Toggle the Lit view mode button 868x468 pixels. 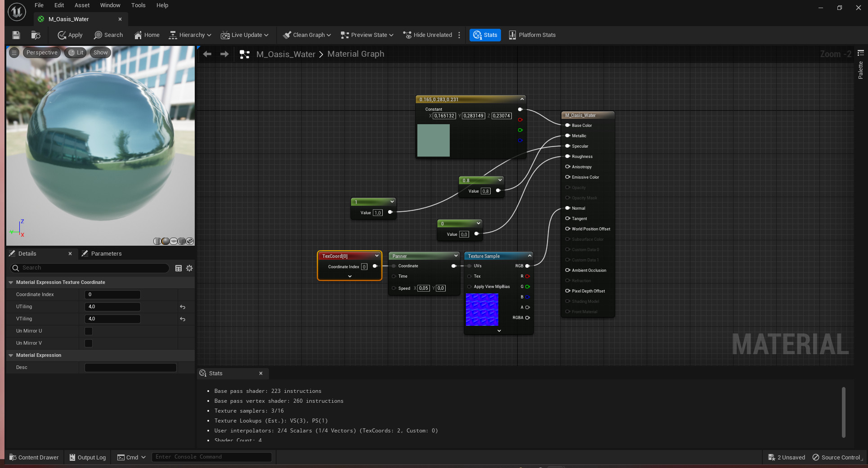(76, 53)
